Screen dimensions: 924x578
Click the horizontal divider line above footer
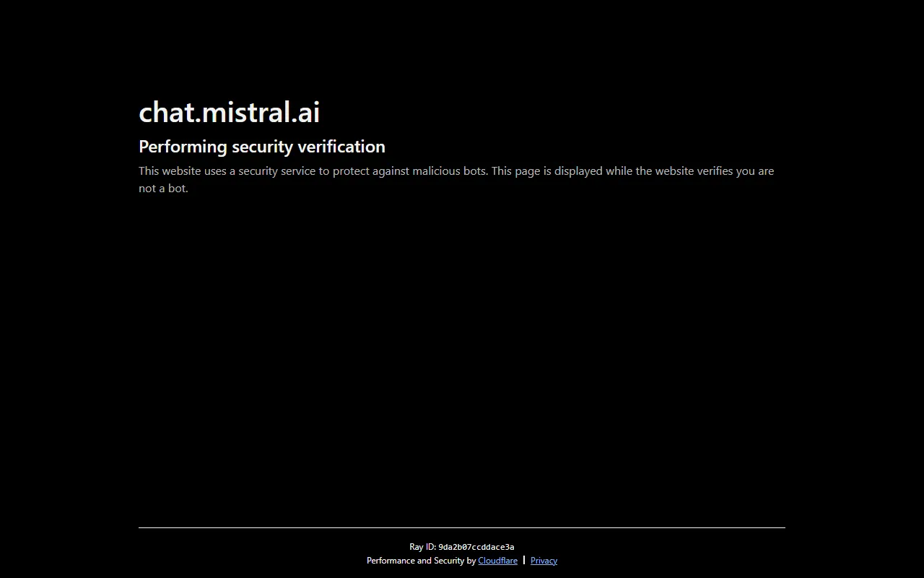[462, 528]
